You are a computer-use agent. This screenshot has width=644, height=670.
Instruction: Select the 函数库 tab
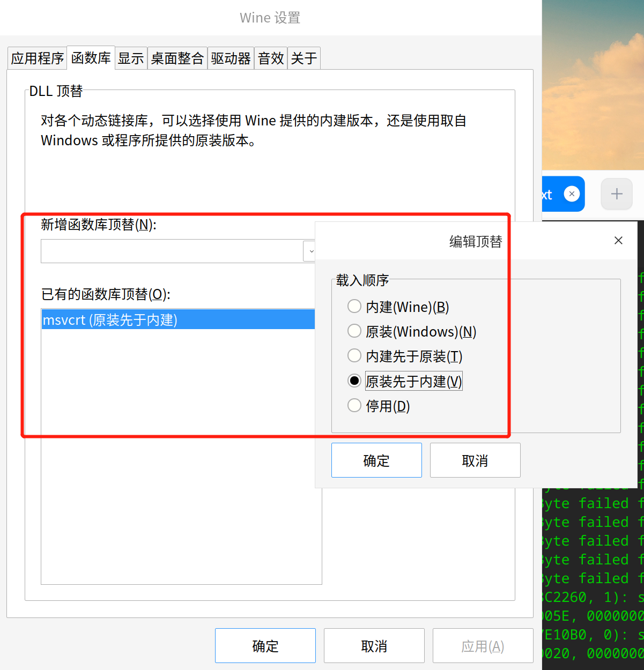point(91,58)
